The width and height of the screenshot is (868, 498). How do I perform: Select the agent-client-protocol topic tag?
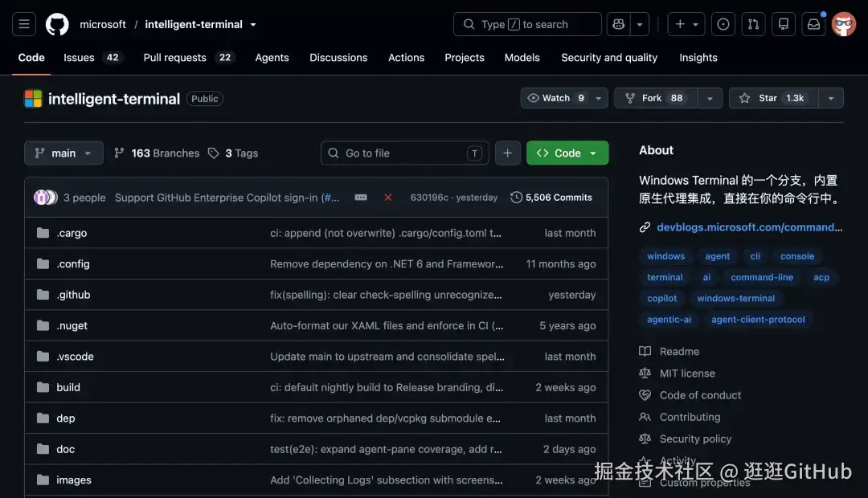[x=759, y=319]
